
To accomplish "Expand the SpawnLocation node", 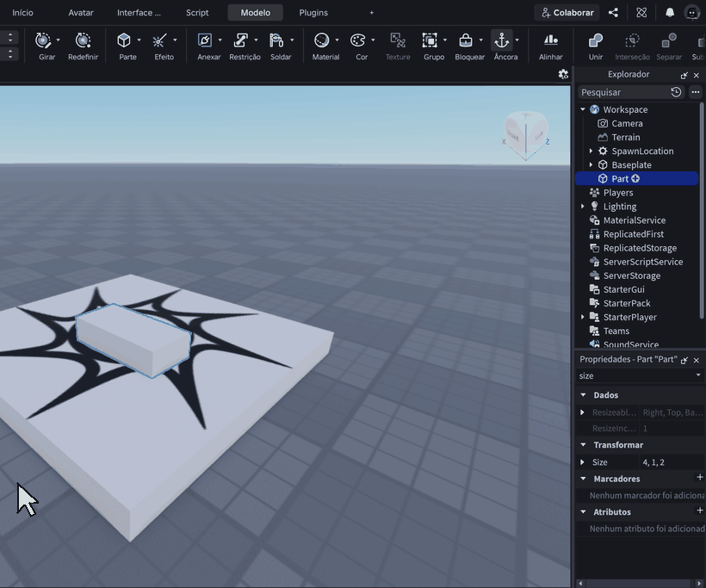I will (x=591, y=151).
